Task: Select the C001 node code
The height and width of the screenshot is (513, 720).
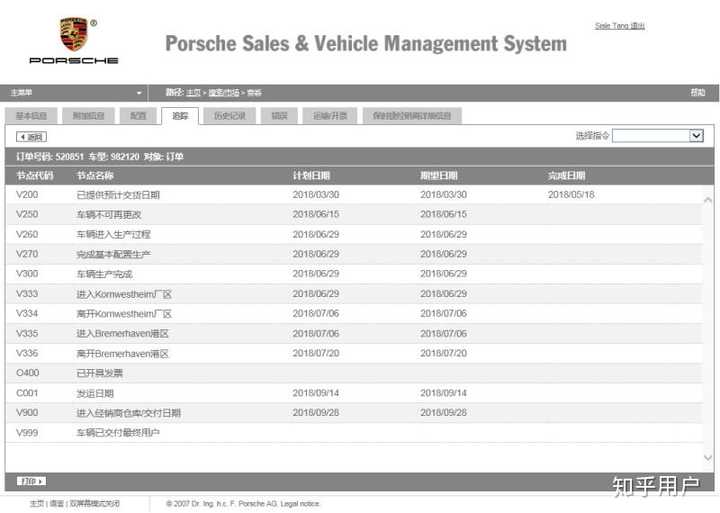Action: click(x=27, y=393)
